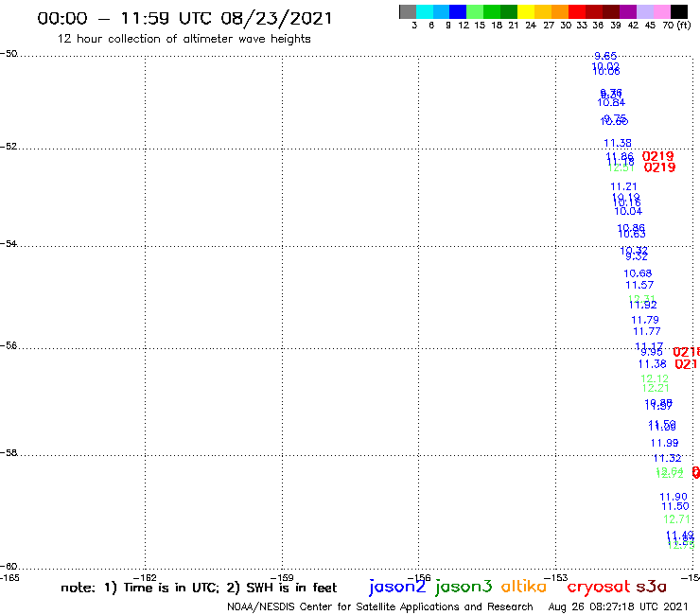
Task: Select the 11.21 wave height reading
Action: (623, 186)
